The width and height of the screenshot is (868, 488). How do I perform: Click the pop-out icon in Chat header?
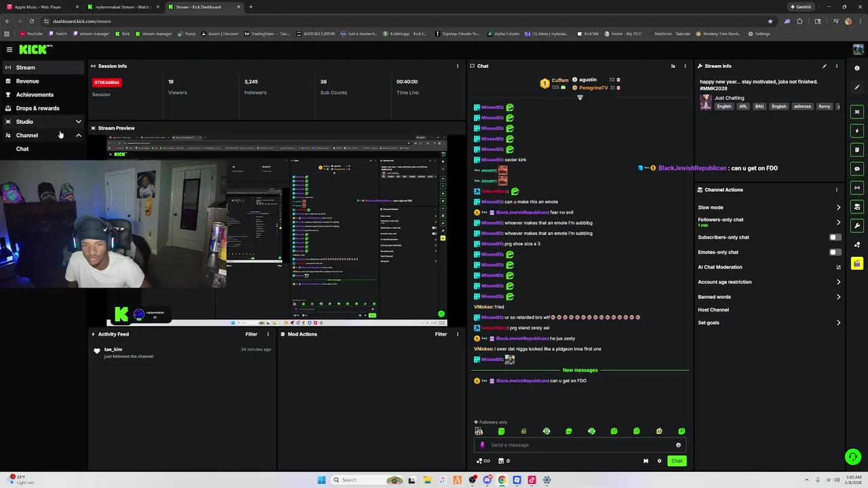click(x=673, y=66)
